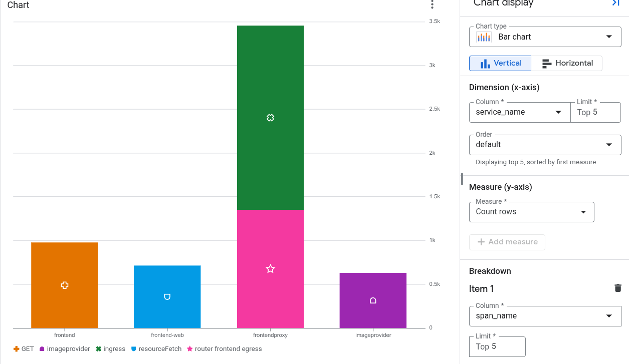The image size is (629, 364).
Task: Click the Add measure button
Action: point(507,242)
